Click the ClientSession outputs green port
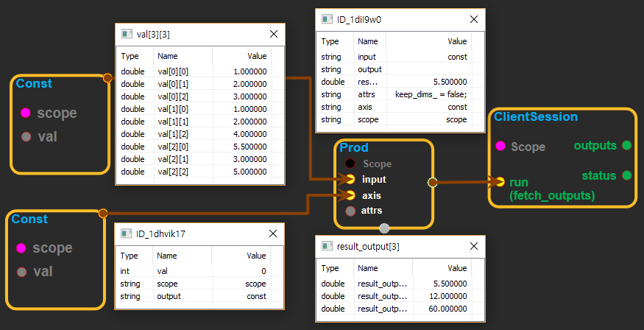 click(x=626, y=145)
